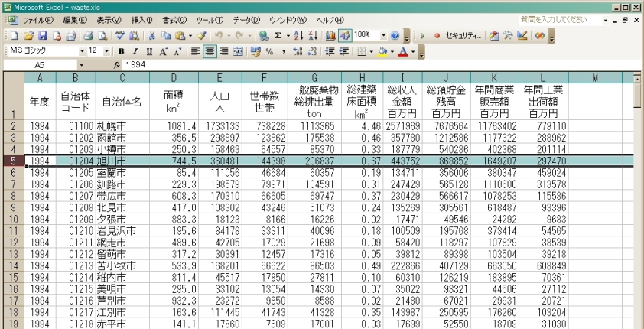Apply percent style to cell
Image resolution: width=644 pixels, height=329 pixels.
[269, 51]
